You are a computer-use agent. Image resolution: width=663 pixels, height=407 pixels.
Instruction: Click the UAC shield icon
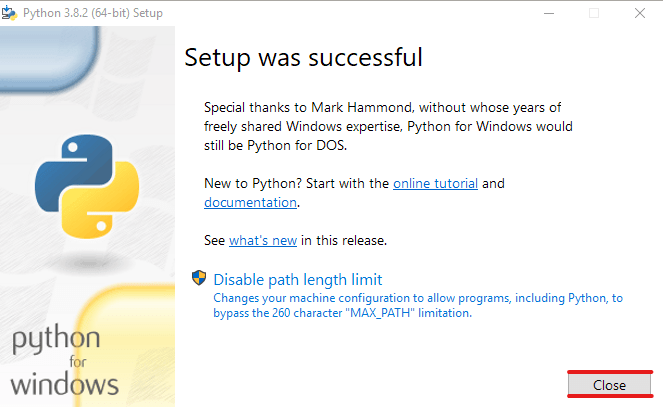198,279
